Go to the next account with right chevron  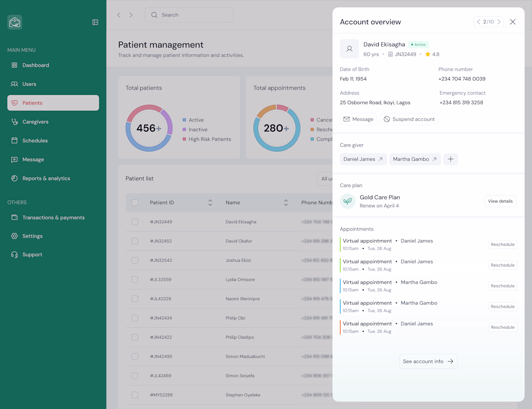pos(499,22)
